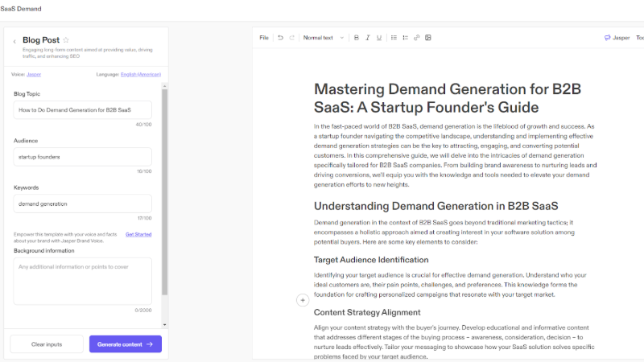Viewport: 644px width, 362px height.
Task: Favorite the Blog Post template with the star
Action: tap(66, 40)
